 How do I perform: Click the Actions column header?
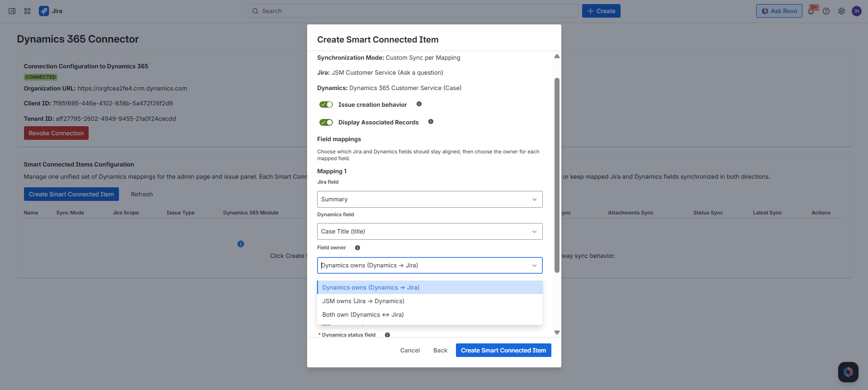tap(821, 213)
